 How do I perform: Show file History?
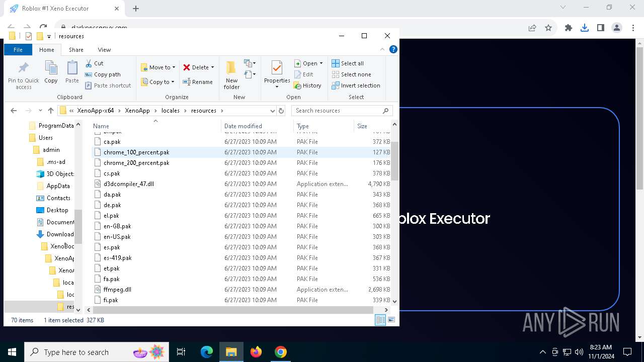point(307,85)
